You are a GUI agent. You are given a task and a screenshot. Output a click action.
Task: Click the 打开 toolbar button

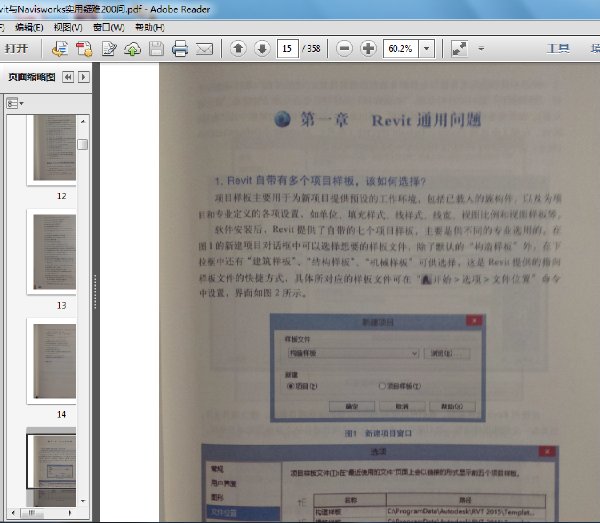pos(16,49)
